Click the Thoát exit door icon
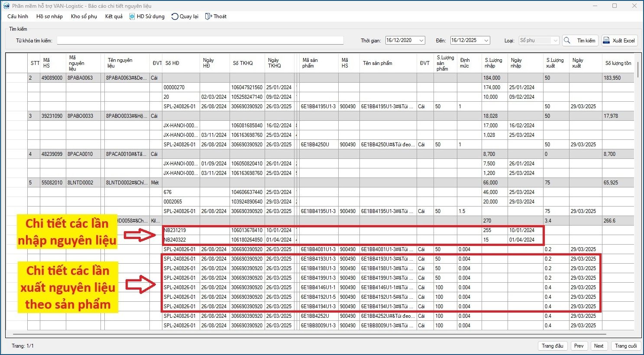Image resolution: width=644 pixels, height=355 pixels. pos(208,16)
